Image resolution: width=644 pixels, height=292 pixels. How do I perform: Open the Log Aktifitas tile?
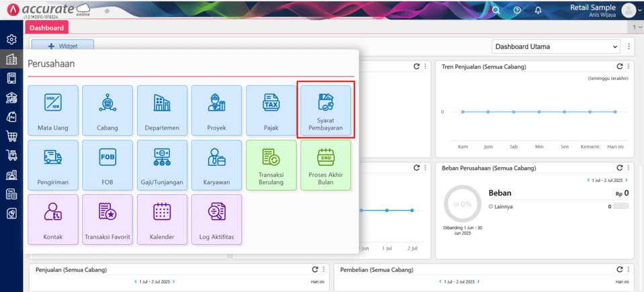point(216,219)
